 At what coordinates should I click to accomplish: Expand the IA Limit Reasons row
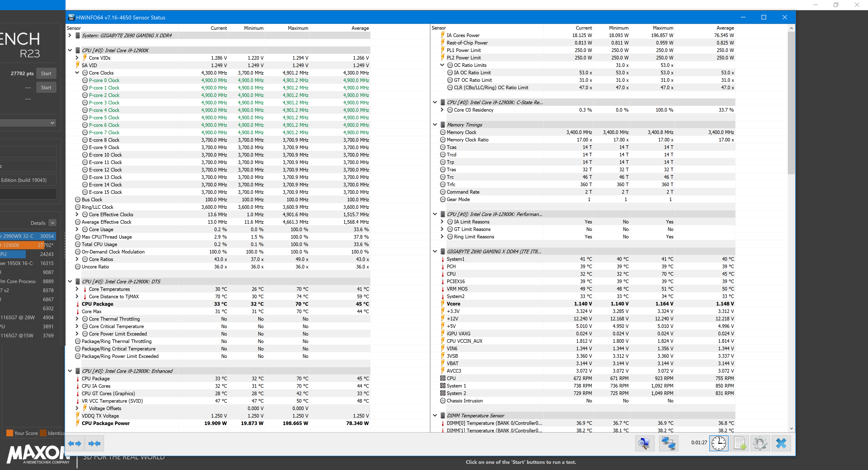(x=442, y=222)
